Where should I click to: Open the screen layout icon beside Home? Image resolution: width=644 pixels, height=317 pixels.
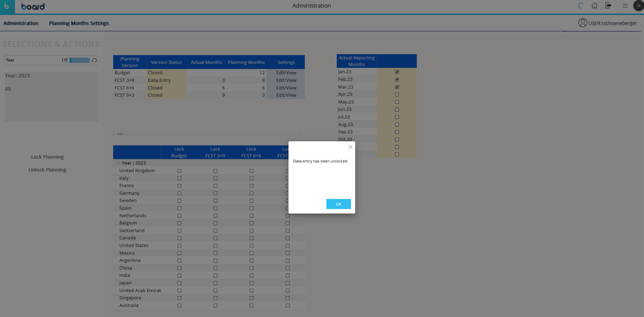(x=608, y=6)
